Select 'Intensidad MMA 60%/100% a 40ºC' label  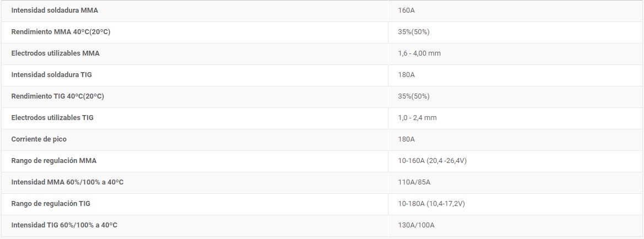pyautogui.click(x=67, y=182)
